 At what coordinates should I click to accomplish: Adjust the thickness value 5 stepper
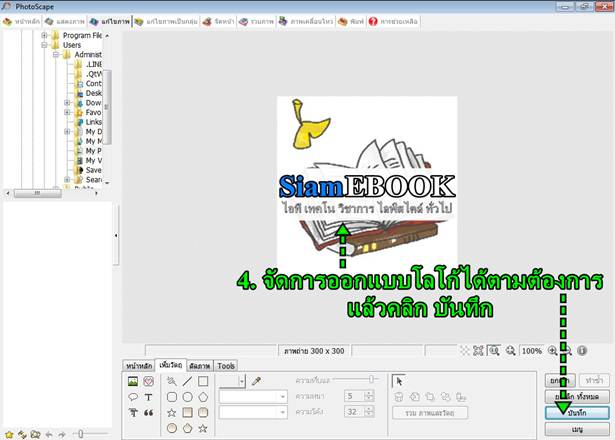(x=369, y=396)
